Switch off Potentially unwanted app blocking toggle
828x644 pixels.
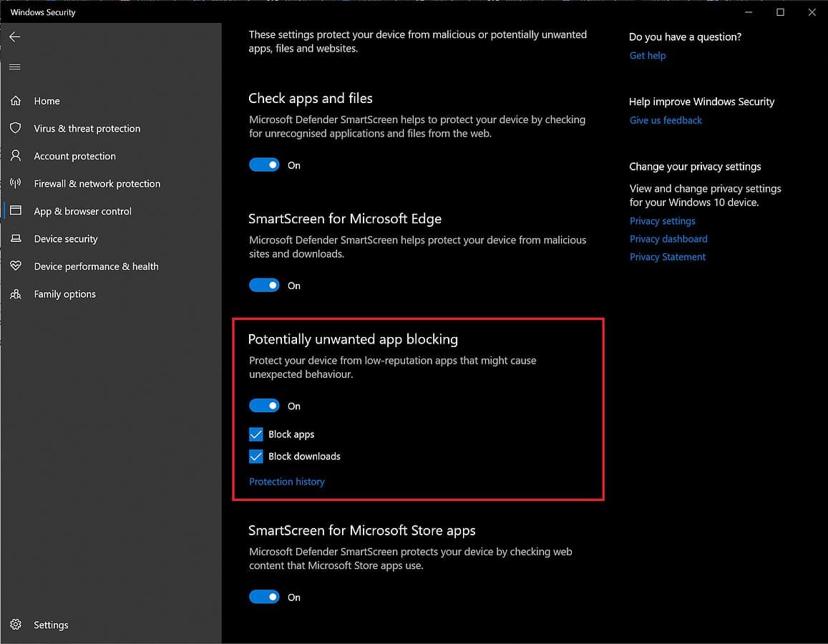pos(264,406)
